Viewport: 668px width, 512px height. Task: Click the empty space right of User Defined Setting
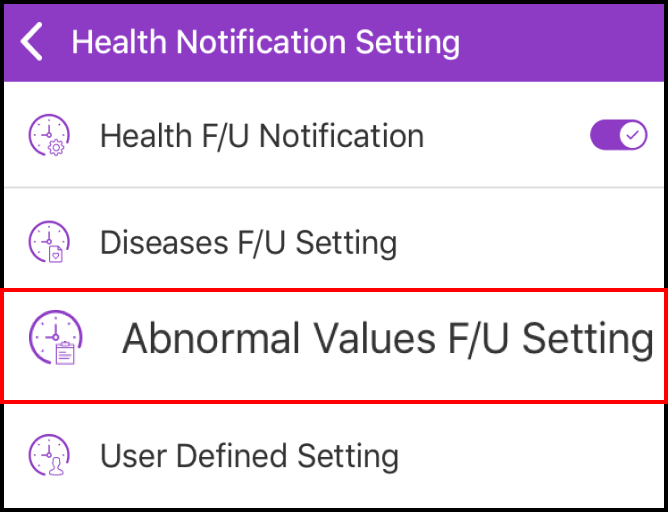[530, 456]
